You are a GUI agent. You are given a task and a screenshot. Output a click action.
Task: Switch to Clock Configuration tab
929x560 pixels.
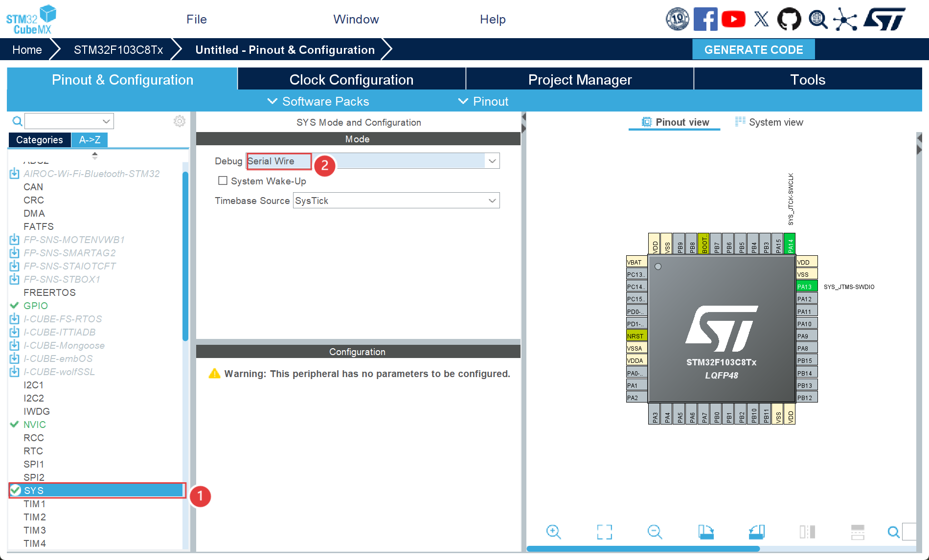click(x=351, y=79)
